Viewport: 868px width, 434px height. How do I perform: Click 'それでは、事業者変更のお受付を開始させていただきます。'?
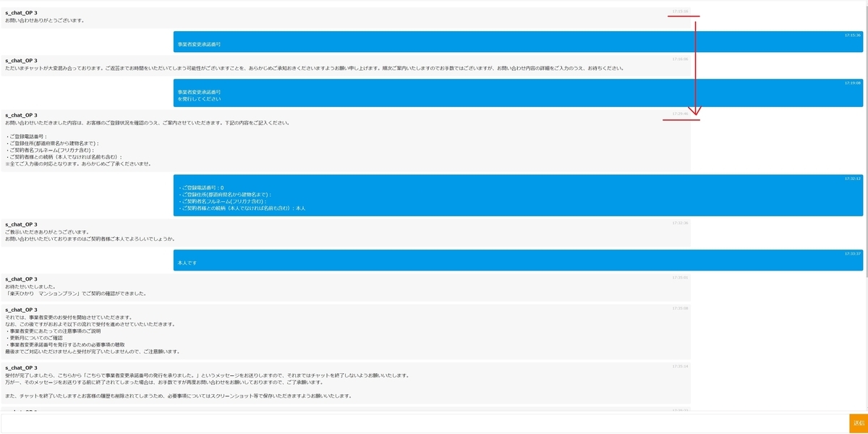(x=69, y=318)
